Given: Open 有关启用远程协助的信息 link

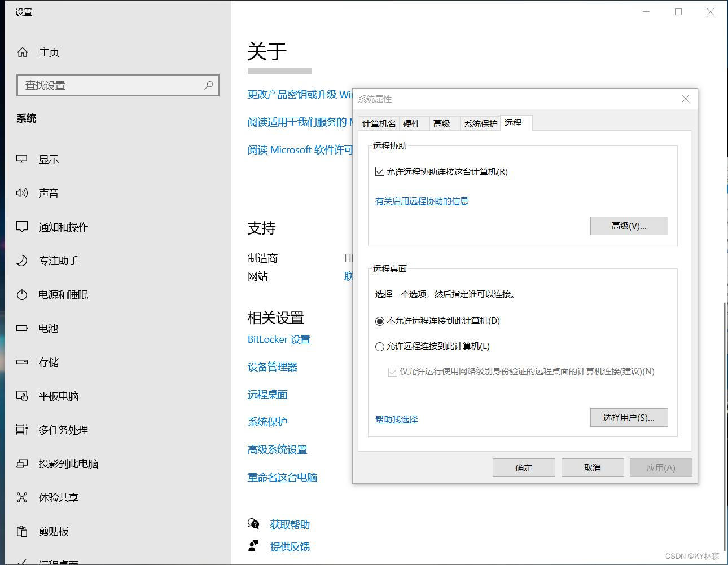Looking at the screenshot, I should coord(422,201).
